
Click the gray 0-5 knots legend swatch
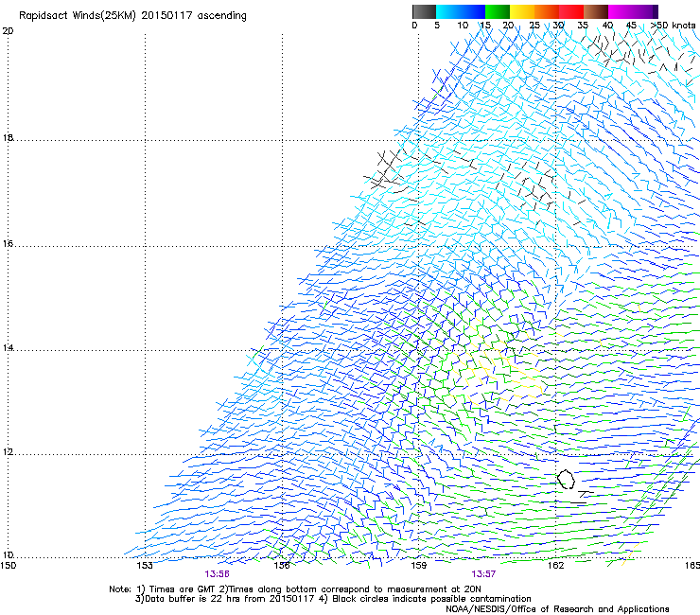tap(424, 11)
